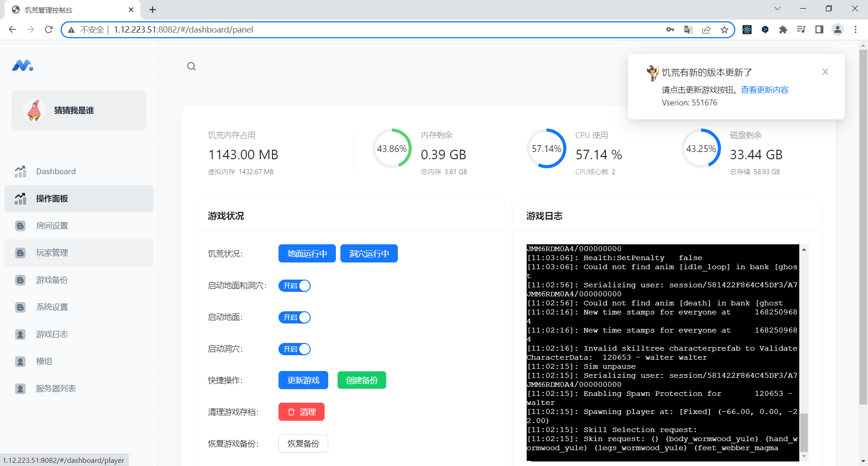Click the 模组 person icon
The height and width of the screenshot is (466, 868).
pos(20,361)
